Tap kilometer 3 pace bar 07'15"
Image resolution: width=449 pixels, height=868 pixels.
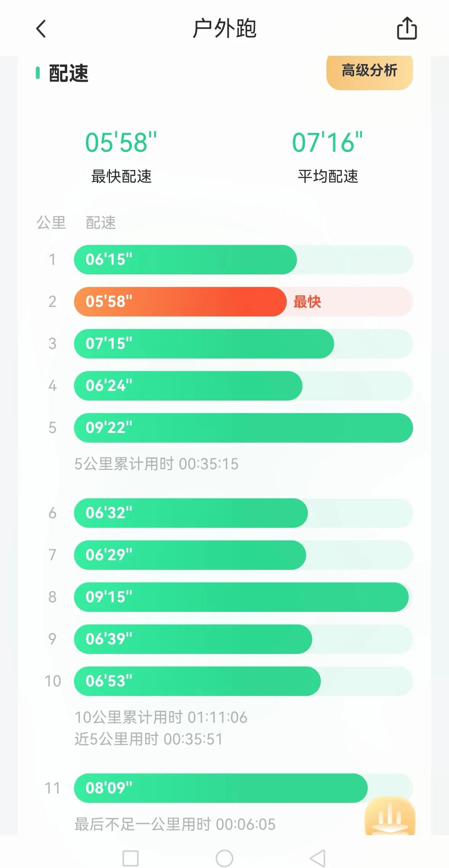coord(243,344)
